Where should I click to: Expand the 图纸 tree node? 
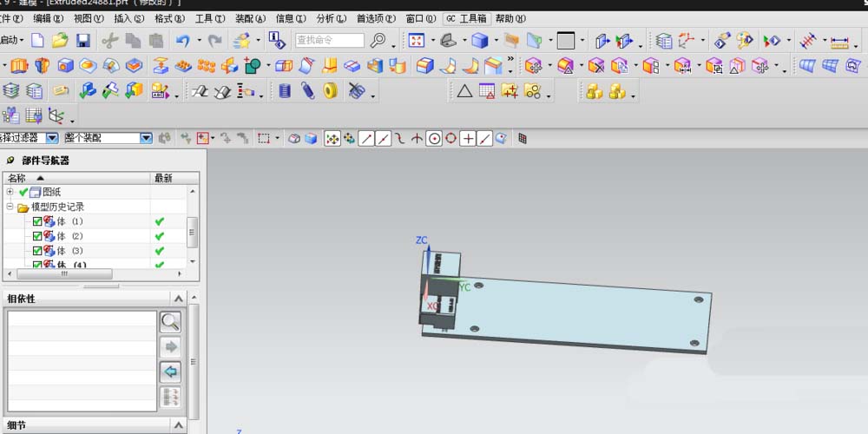[10, 192]
